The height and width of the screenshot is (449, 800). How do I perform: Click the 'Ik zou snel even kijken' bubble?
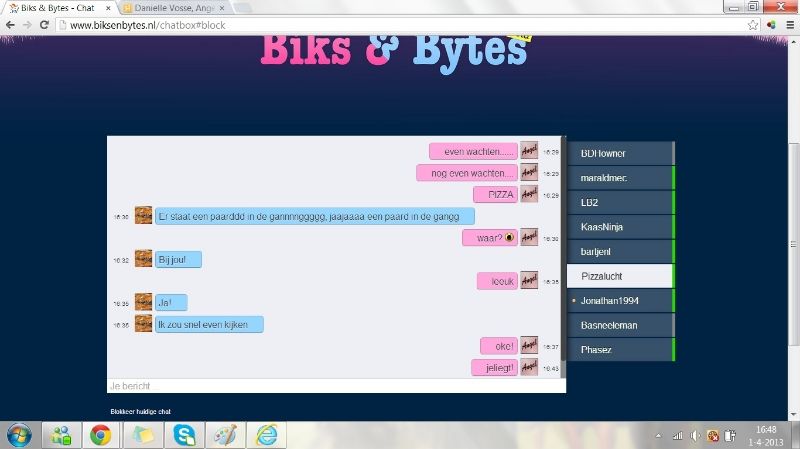(209, 325)
